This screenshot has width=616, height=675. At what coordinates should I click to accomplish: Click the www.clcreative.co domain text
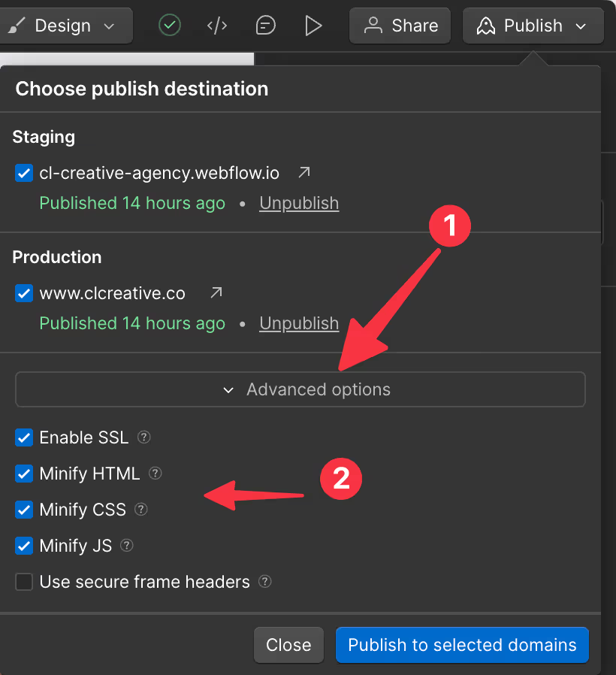click(112, 293)
